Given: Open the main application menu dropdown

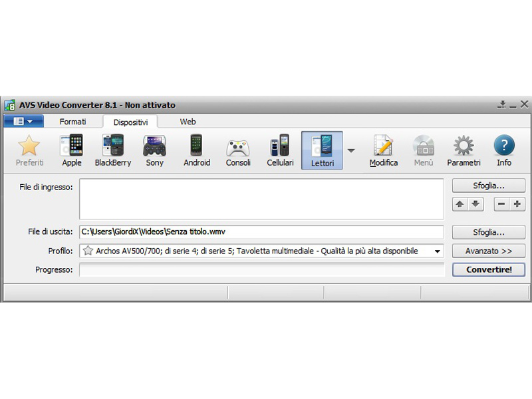Looking at the screenshot, I should click(x=23, y=121).
